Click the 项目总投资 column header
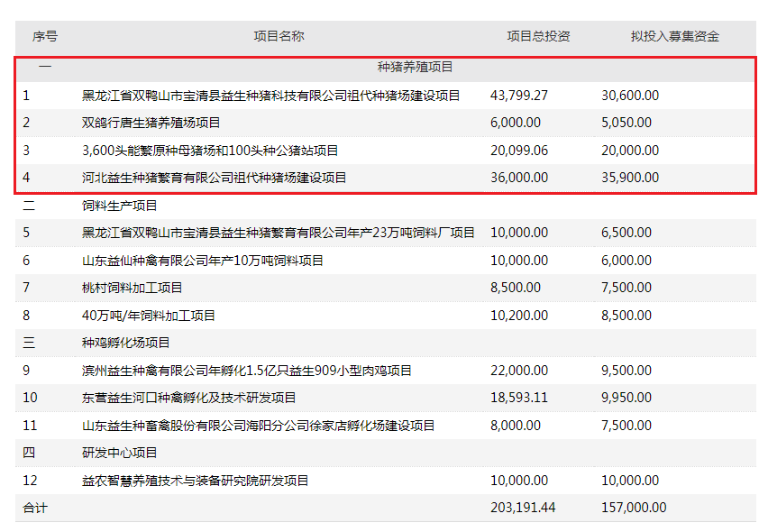The width and height of the screenshot is (768, 532). (538, 36)
